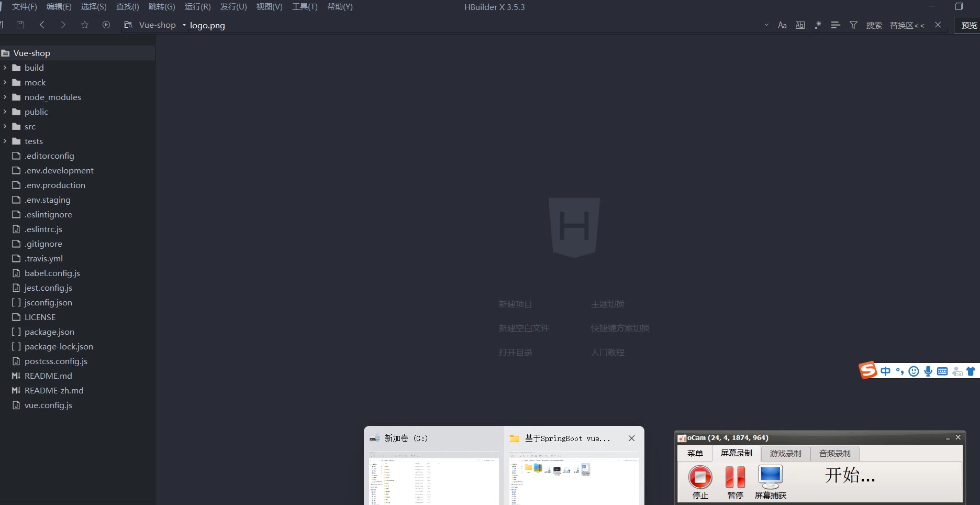
Task: Click the lines-style icon in search bar
Action: tap(836, 25)
